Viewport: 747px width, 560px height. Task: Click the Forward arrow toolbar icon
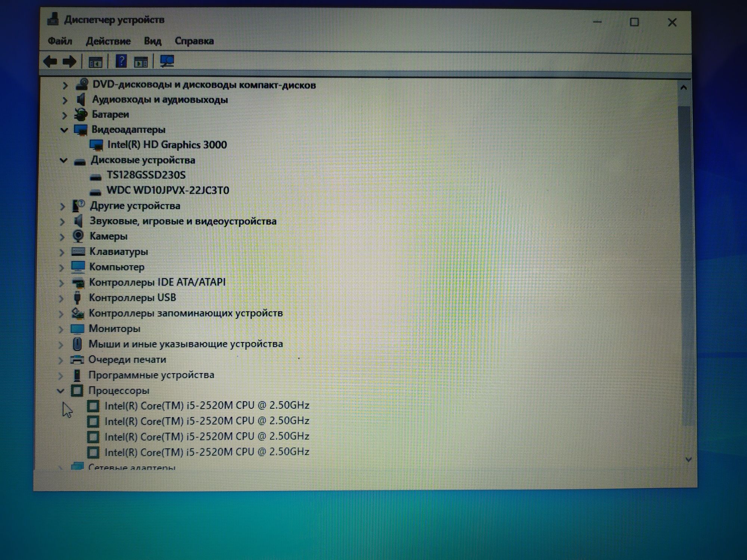click(x=69, y=61)
